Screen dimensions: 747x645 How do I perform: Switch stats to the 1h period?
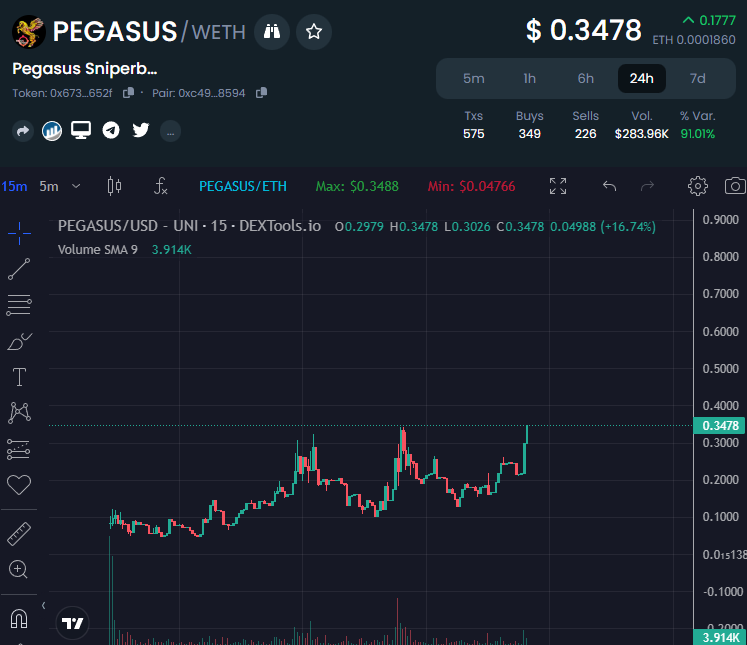click(x=530, y=79)
